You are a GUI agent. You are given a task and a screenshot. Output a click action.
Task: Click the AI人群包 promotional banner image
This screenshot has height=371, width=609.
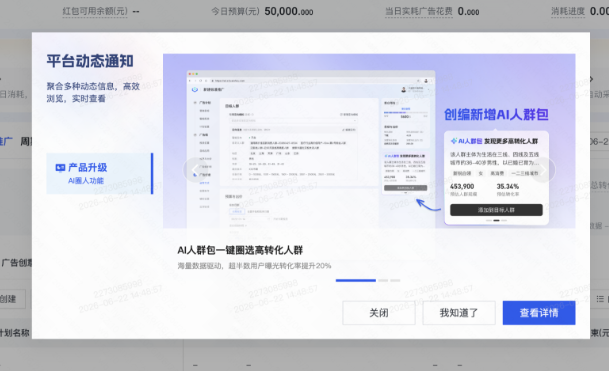(x=369, y=141)
